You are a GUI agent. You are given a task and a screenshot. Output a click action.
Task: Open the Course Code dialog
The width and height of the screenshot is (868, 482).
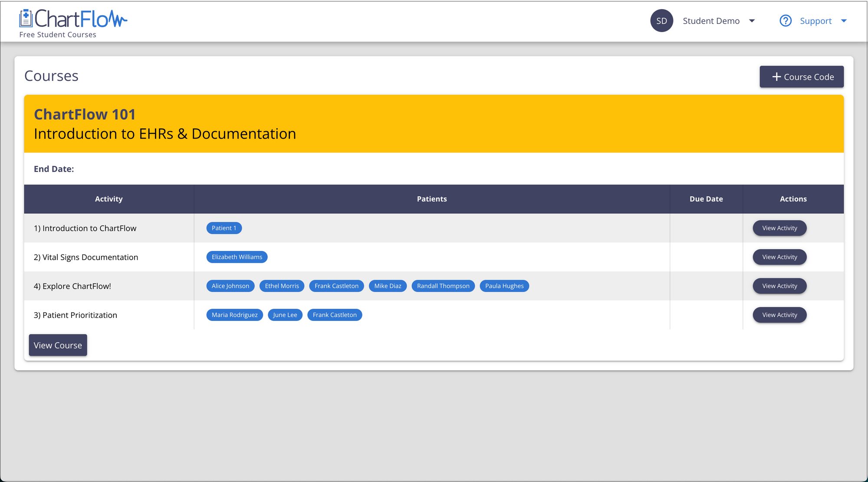coord(802,76)
